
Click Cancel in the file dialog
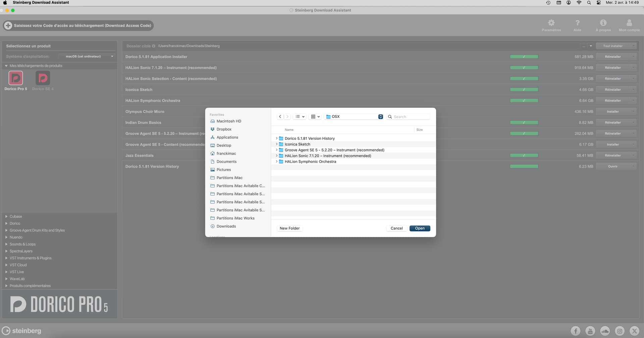(396, 228)
